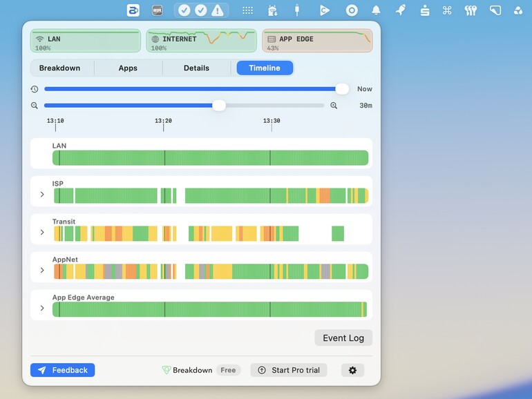Click the Free plan badge

228,370
